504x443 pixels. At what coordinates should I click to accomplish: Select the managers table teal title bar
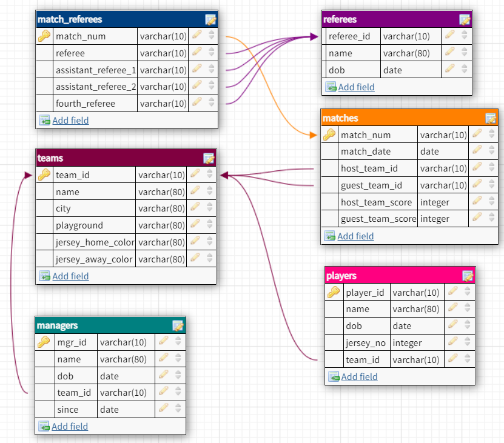(x=110, y=325)
